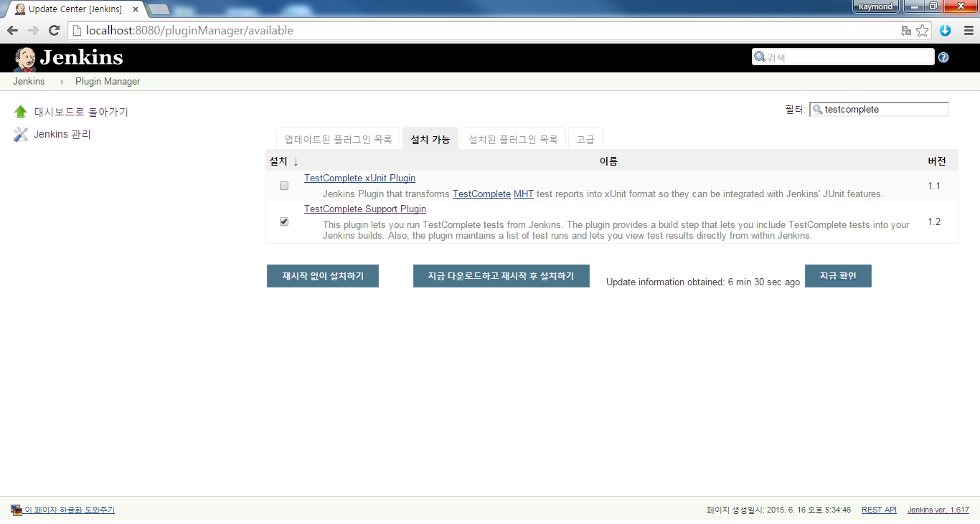Click the browser back arrow

pos(12,30)
